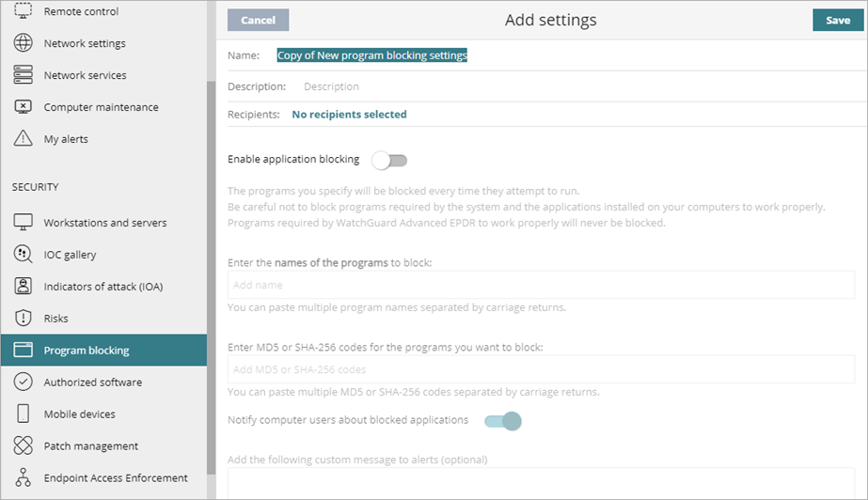Click 'Enter MD5 or SHA-256 codes' label text
Screen dimensions: 868x500
(x=386, y=348)
